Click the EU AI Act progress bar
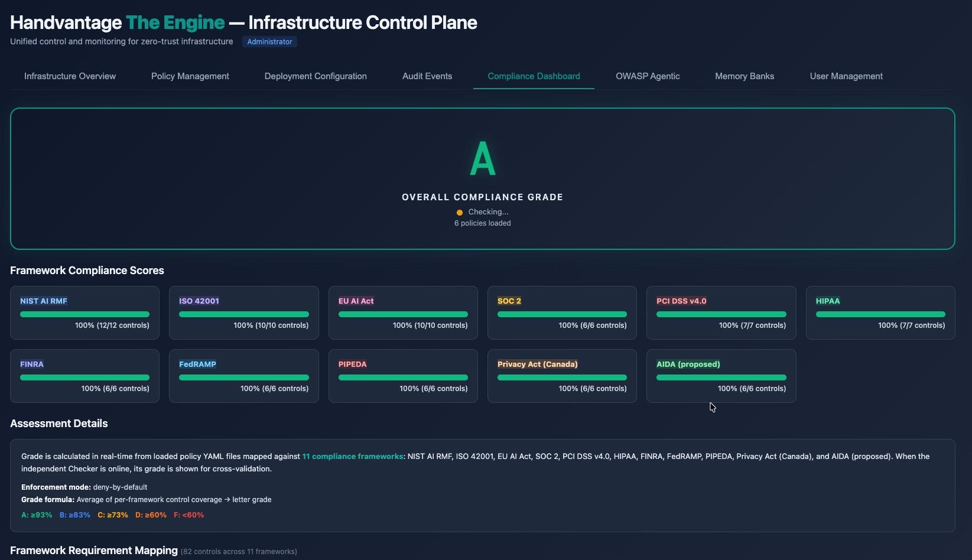The width and height of the screenshot is (972, 560). point(403,314)
